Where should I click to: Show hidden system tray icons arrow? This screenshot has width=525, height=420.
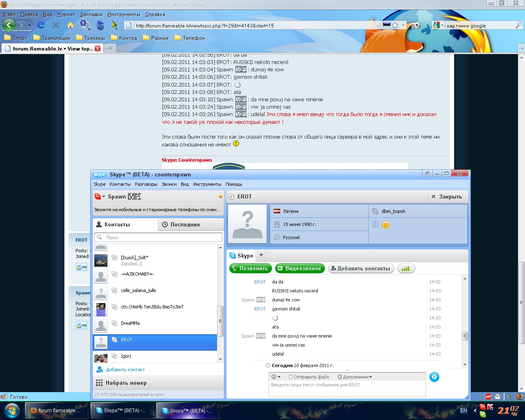click(475, 410)
